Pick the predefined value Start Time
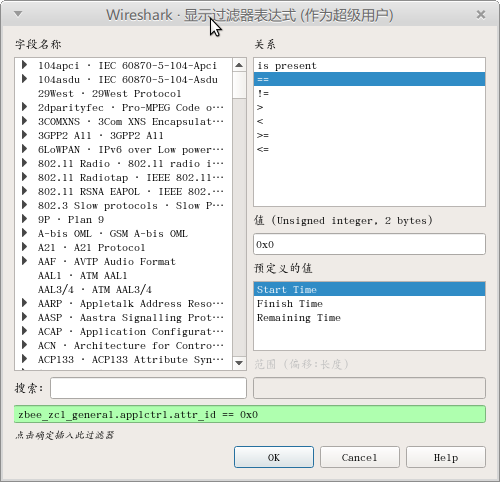 (x=369, y=289)
